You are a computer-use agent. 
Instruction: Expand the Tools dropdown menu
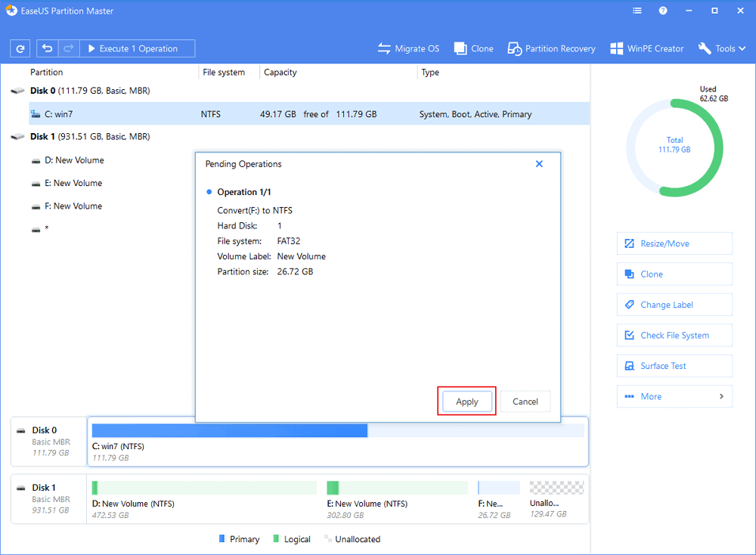pyautogui.click(x=722, y=48)
